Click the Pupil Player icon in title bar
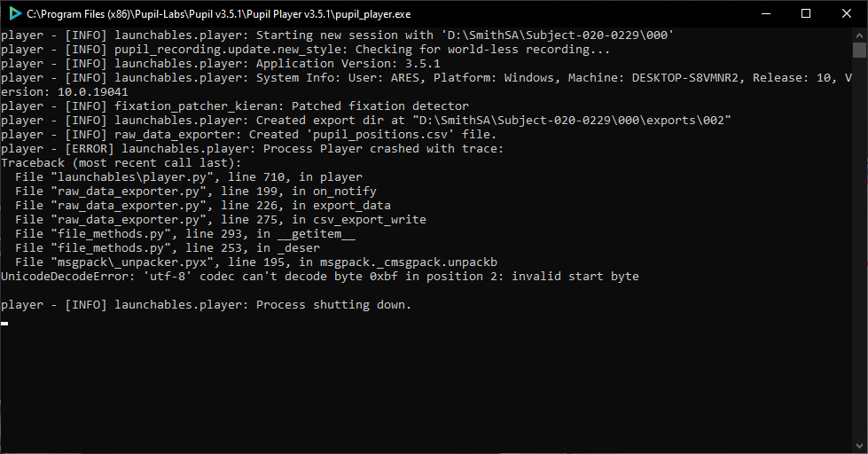Viewport: 868px width, 454px height. (x=15, y=14)
